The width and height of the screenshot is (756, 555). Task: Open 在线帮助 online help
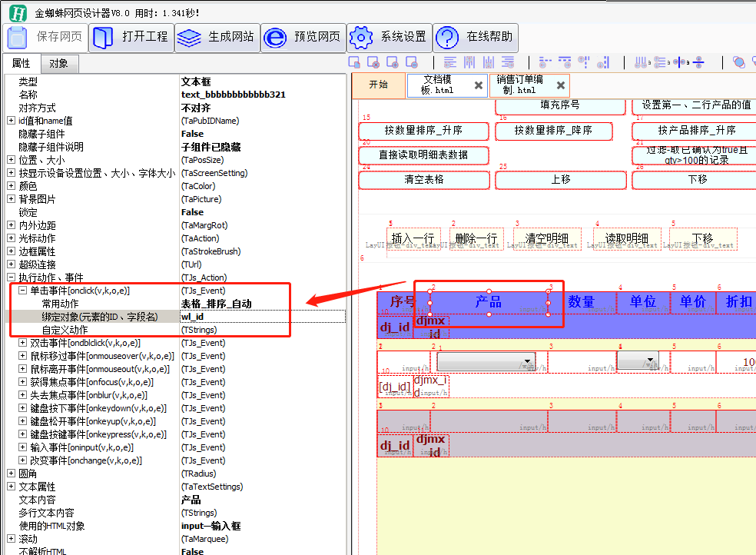tap(476, 37)
